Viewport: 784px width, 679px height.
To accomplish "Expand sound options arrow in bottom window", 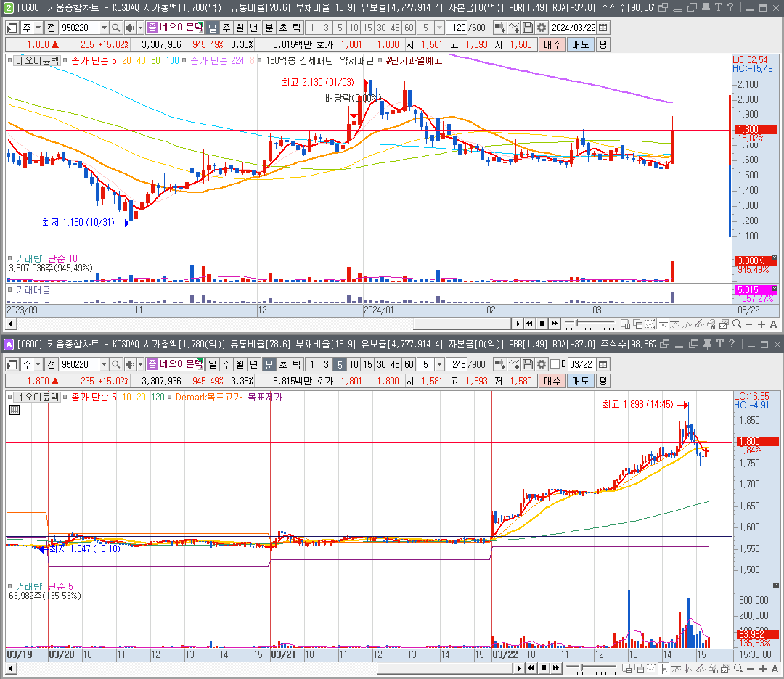I will (141, 364).
